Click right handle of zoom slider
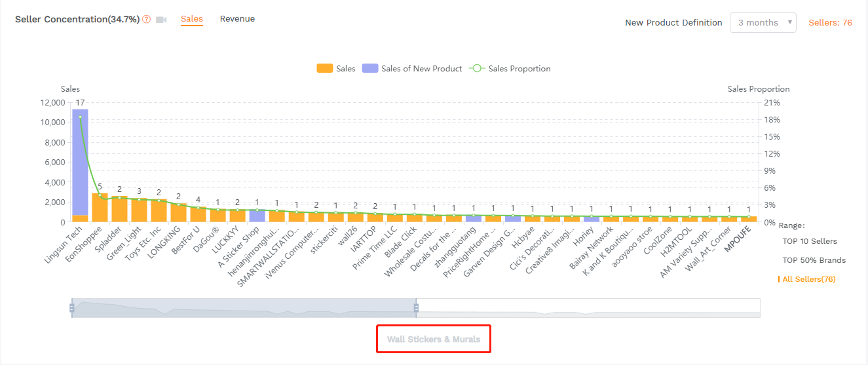This screenshot has height=365, width=868. click(x=416, y=308)
